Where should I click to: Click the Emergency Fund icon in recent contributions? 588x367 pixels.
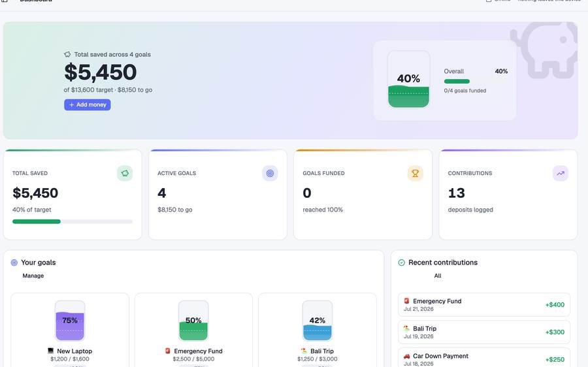pos(406,300)
